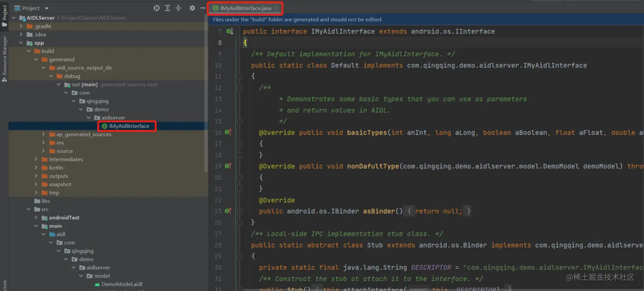Select the qingqing package under out
The image size is (644, 291).
tap(94, 101)
